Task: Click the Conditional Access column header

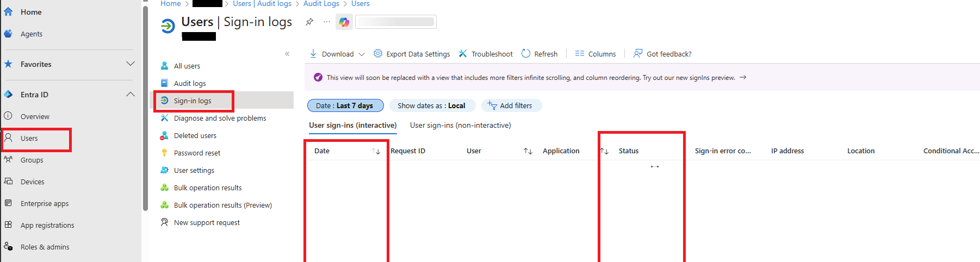Action: click(951, 151)
